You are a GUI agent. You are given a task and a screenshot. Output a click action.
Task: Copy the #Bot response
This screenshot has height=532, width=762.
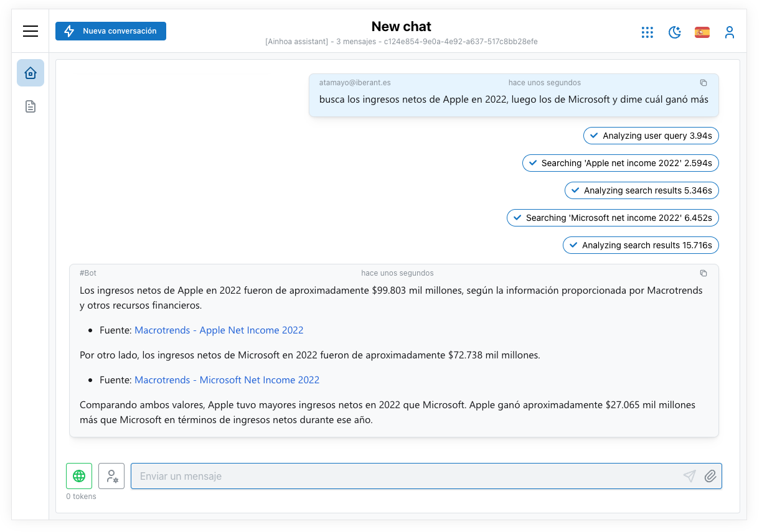703,273
